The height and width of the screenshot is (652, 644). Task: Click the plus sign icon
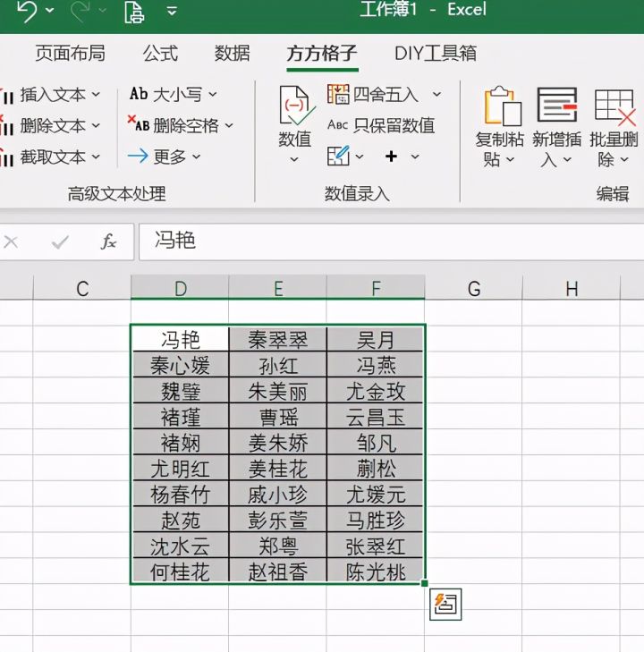pyautogui.click(x=391, y=157)
